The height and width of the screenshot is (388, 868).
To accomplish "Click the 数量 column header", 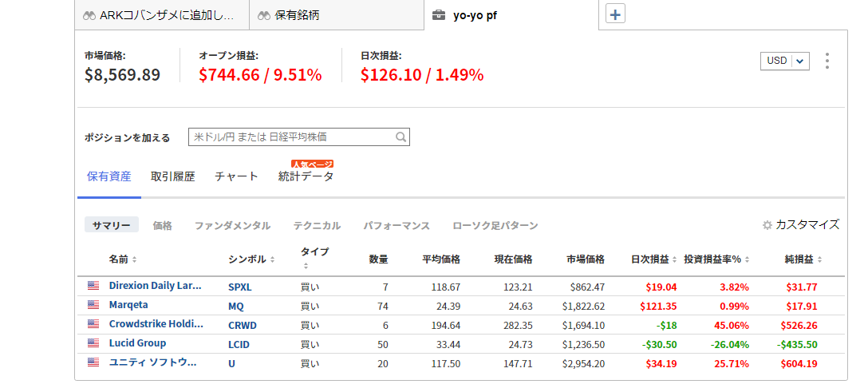I will (x=379, y=259).
